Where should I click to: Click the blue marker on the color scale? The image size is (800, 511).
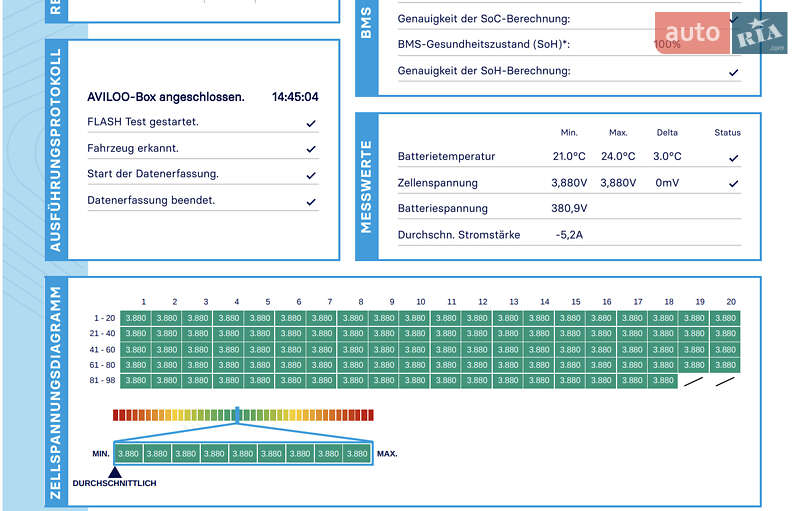[237, 413]
